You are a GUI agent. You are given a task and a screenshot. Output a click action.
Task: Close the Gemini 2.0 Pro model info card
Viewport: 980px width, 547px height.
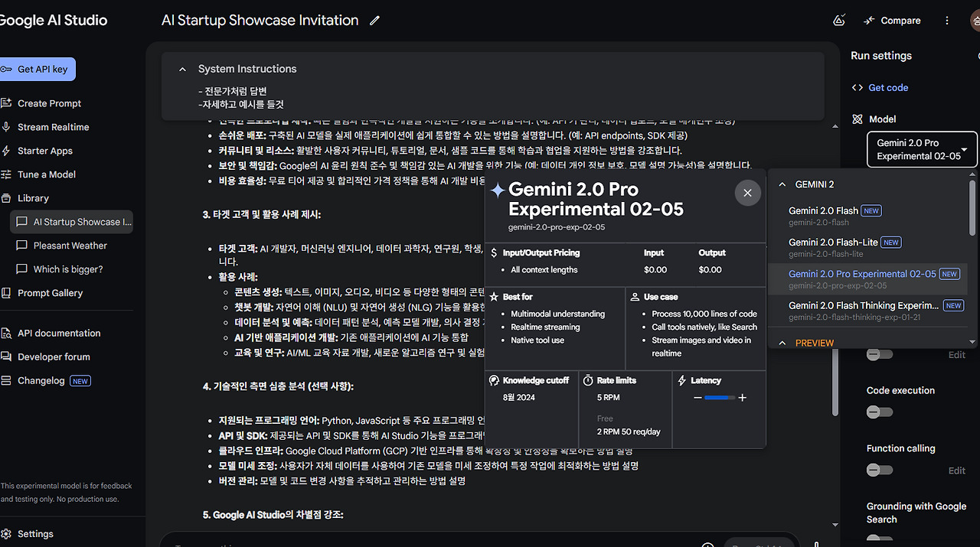(x=748, y=193)
